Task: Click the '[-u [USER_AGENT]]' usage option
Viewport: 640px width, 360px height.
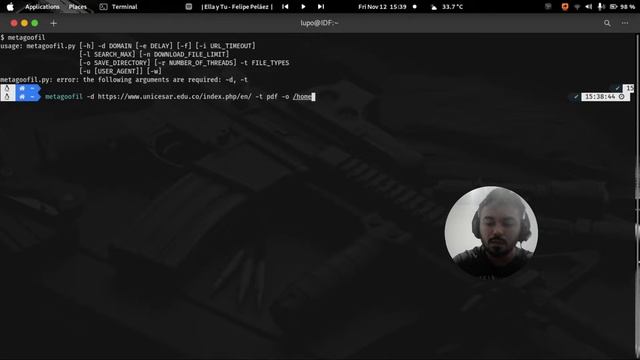Action: [111, 71]
